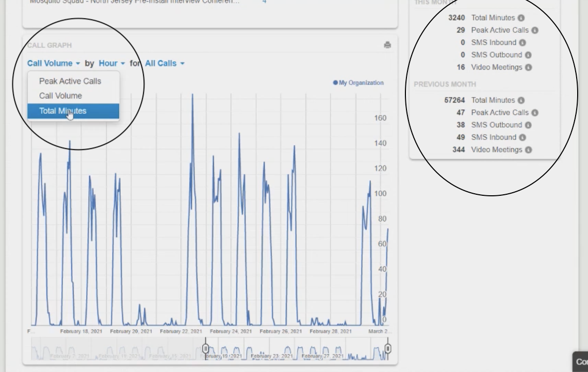Click the print icon in Call Graph
This screenshot has height=372, width=588.
(x=387, y=45)
